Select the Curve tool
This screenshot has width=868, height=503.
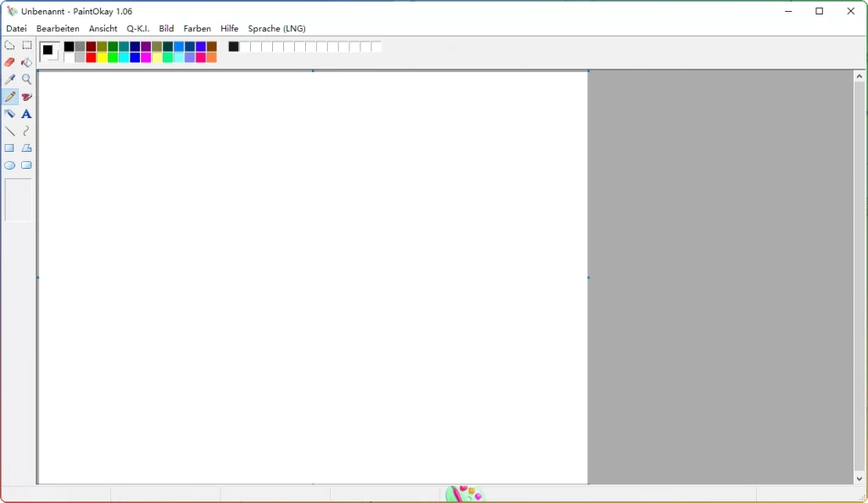(26, 131)
